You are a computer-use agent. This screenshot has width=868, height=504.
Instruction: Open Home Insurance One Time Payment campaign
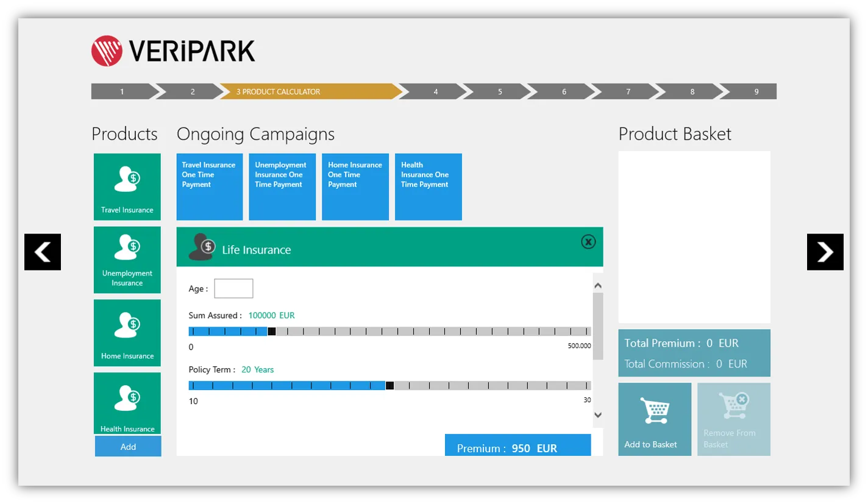click(355, 186)
